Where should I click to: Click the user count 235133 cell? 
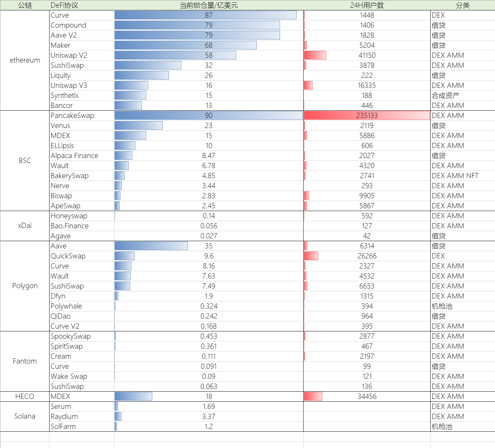(367, 116)
